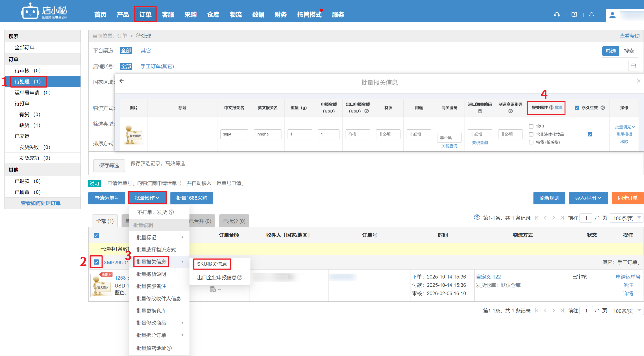Check the 含电 customs attribute checkbox
Image resolution: width=644 pixels, height=356 pixels.
(x=531, y=126)
